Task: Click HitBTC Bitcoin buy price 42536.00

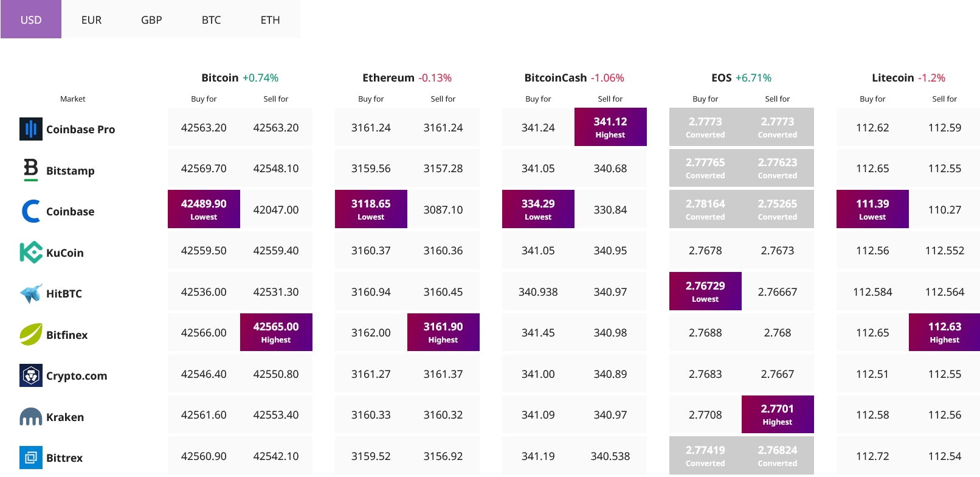Action: click(x=204, y=292)
